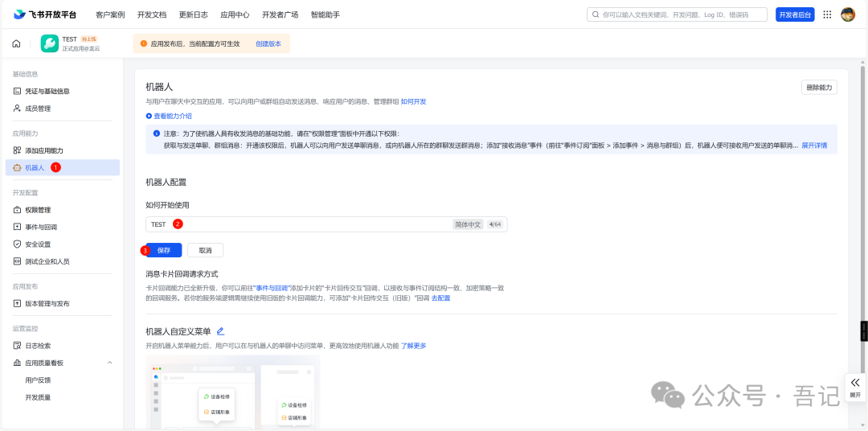Click the 机器人 robot icon in sidebar
Image resolution: width=868 pixels, height=431 pixels.
(x=17, y=167)
